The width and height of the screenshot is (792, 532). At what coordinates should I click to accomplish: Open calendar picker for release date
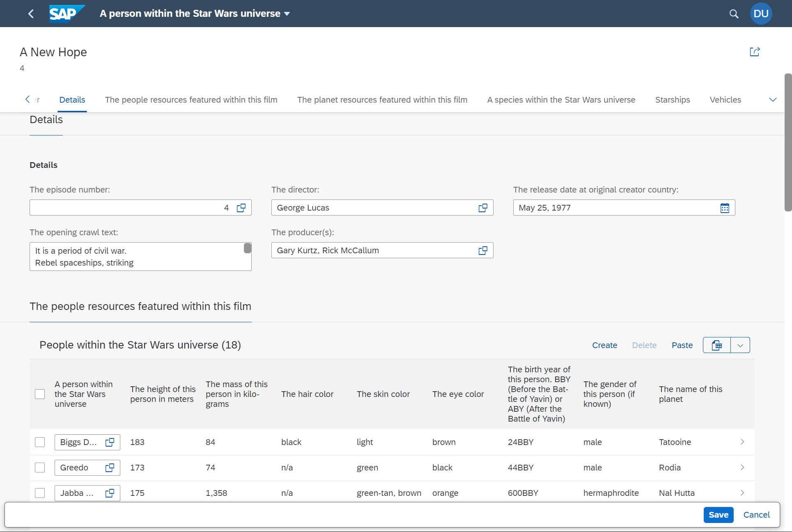click(x=725, y=208)
